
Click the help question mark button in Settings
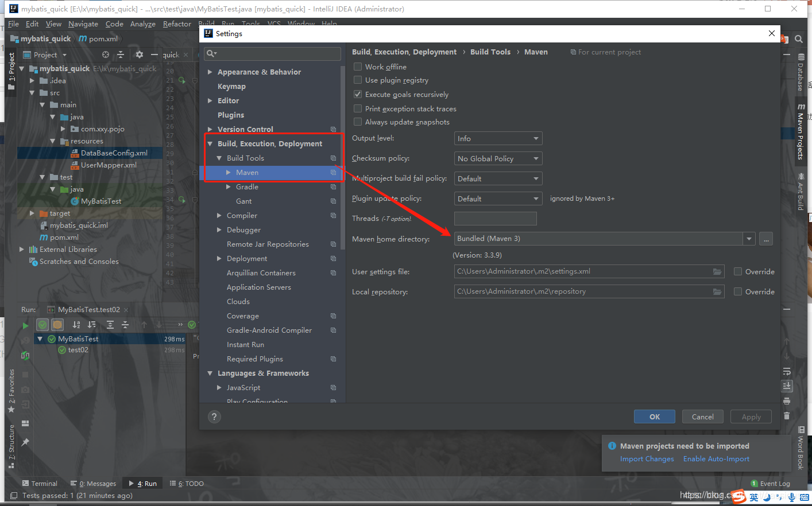pyautogui.click(x=214, y=417)
